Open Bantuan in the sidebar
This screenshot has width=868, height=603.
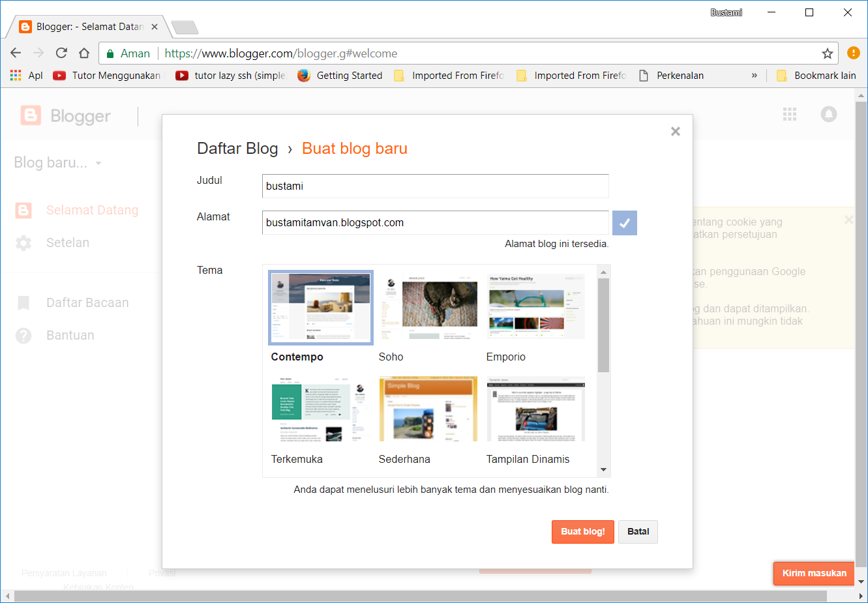[x=55, y=335]
